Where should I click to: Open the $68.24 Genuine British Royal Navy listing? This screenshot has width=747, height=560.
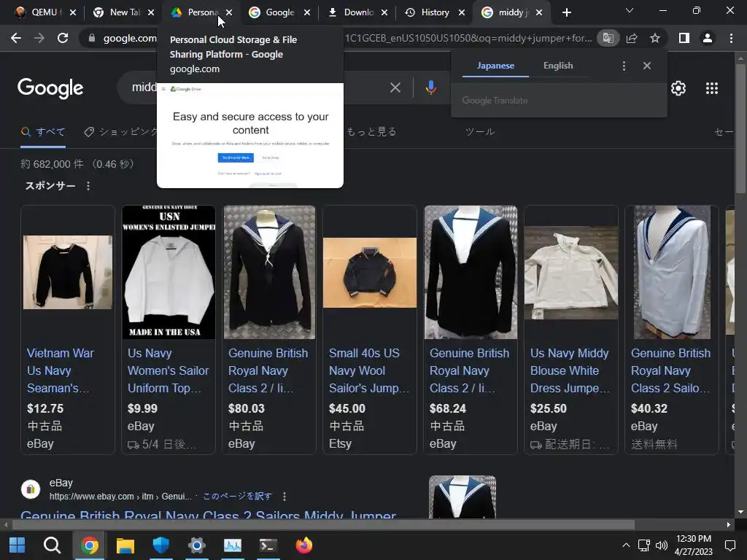coord(469,370)
